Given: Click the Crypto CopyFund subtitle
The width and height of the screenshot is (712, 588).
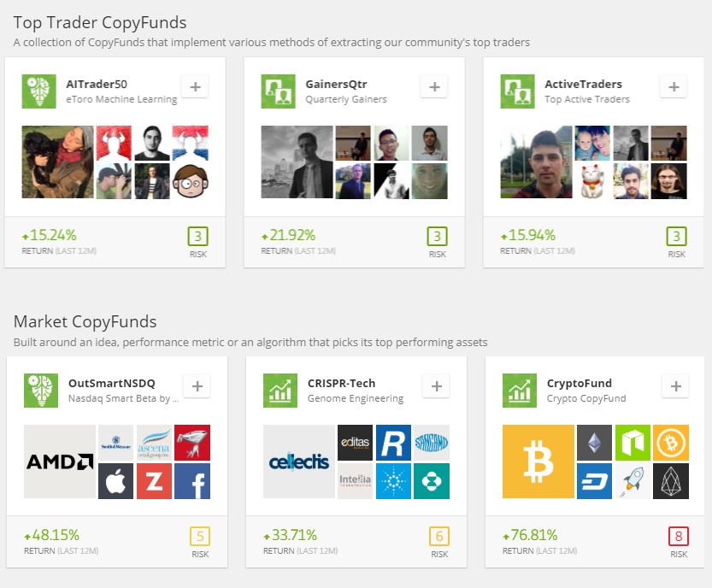Looking at the screenshot, I should click(586, 398).
